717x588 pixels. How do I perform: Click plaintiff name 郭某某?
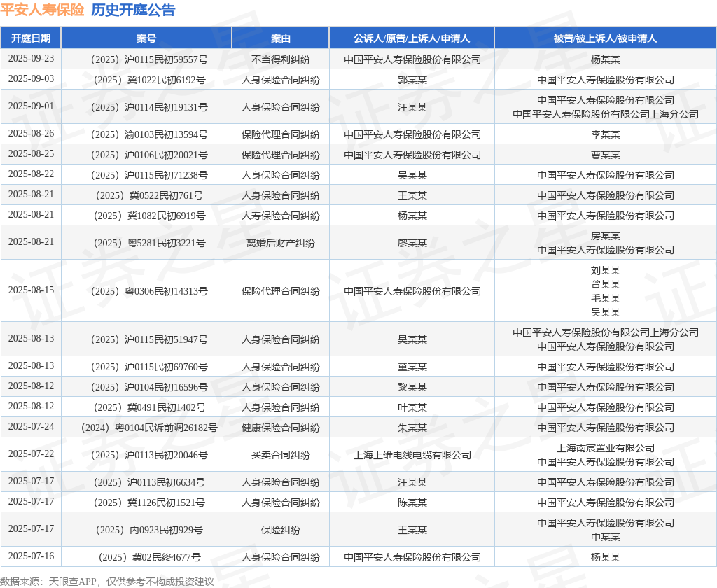point(412,80)
